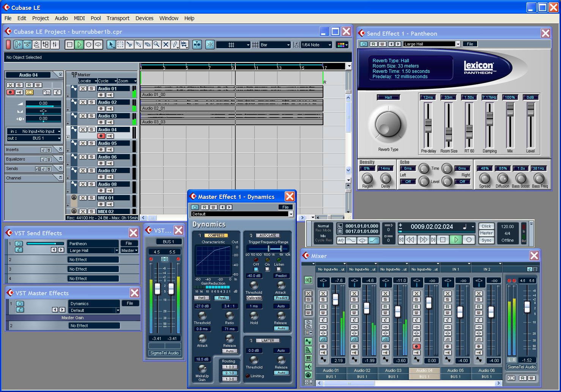Select the Mute X tool

(x=166, y=44)
